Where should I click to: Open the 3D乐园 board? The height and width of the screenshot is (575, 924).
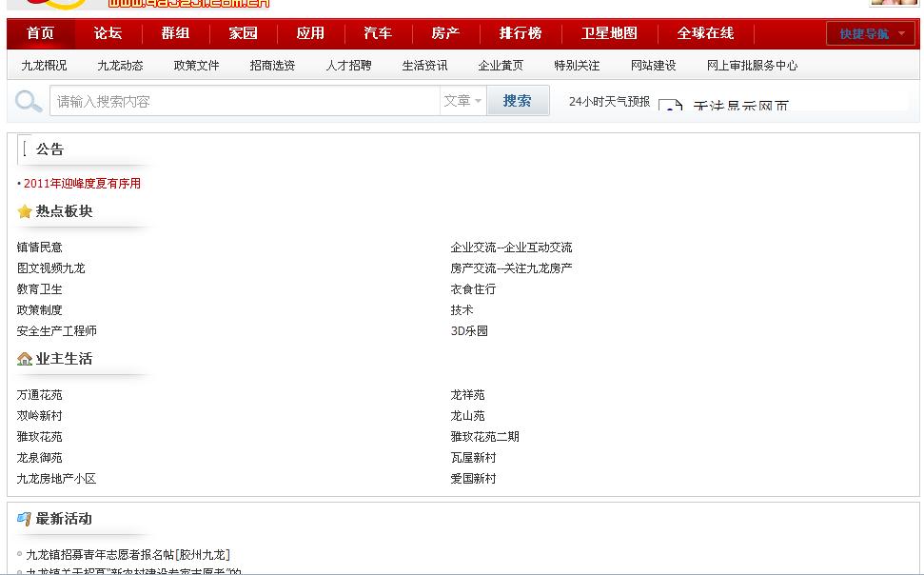click(x=469, y=331)
